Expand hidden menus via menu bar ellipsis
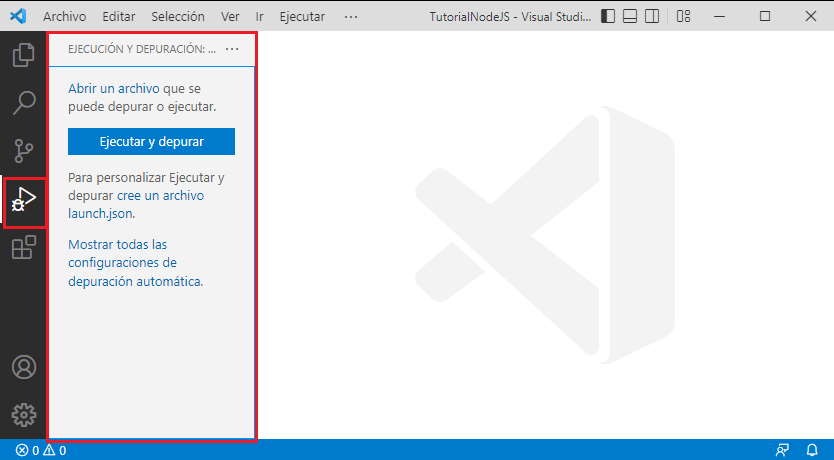834x460 pixels. point(351,17)
